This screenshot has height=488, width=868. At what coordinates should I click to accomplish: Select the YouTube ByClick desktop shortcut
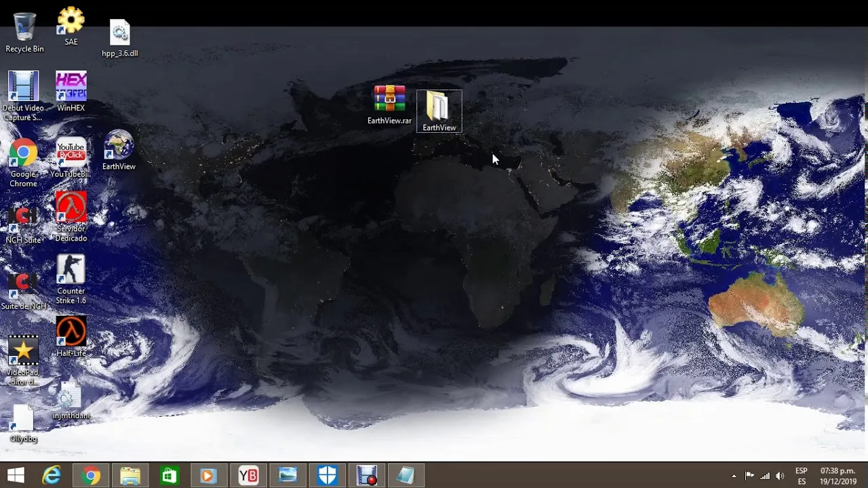click(x=71, y=158)
